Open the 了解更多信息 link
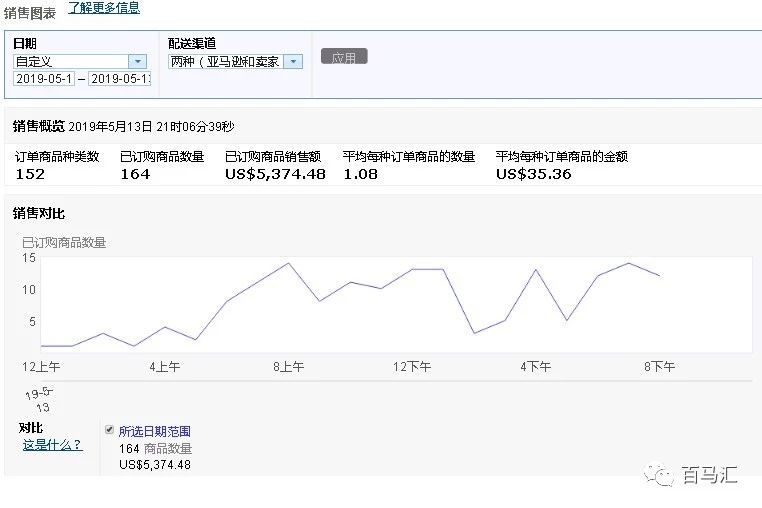762x508 pixels. 104,8
